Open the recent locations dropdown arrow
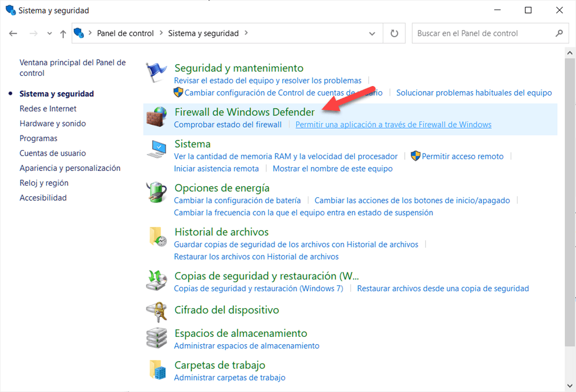576x392 pixels. click(50, 33)
